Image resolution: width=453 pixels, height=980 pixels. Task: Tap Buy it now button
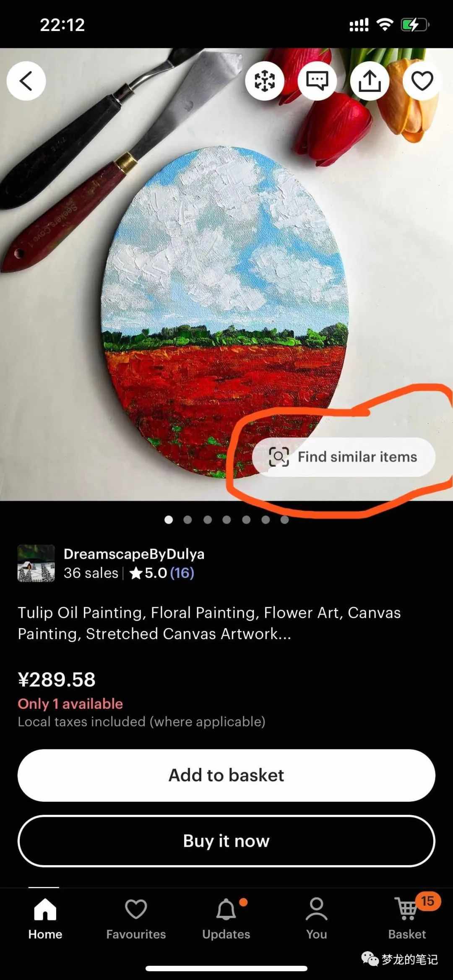226,841
